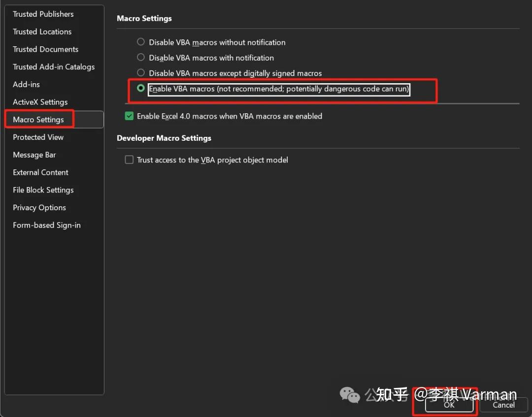
Task: Open Protected View settings
Action: coord(38,137)
